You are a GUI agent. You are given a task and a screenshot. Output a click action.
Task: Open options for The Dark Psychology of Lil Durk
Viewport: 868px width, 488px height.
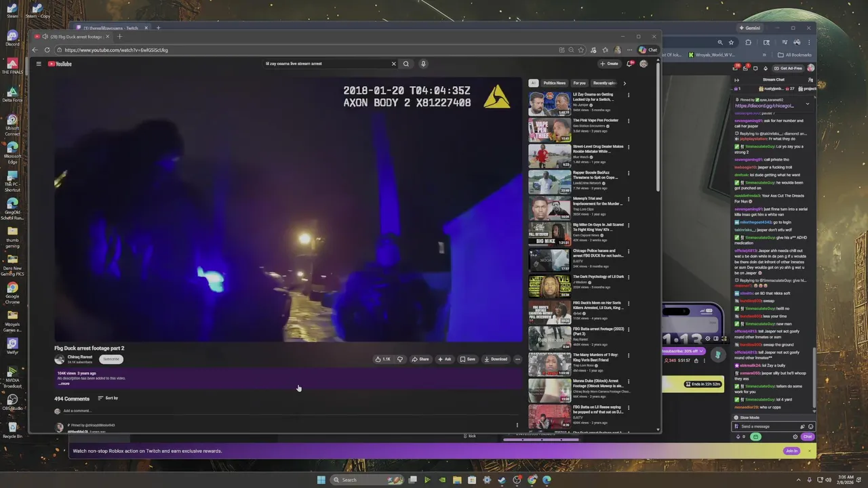629,278
